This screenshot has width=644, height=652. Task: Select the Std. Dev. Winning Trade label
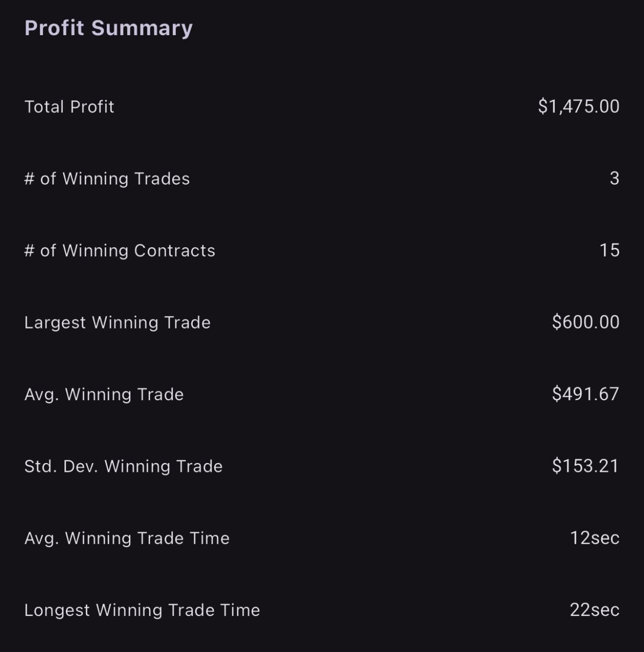click(x=123, y=466)
